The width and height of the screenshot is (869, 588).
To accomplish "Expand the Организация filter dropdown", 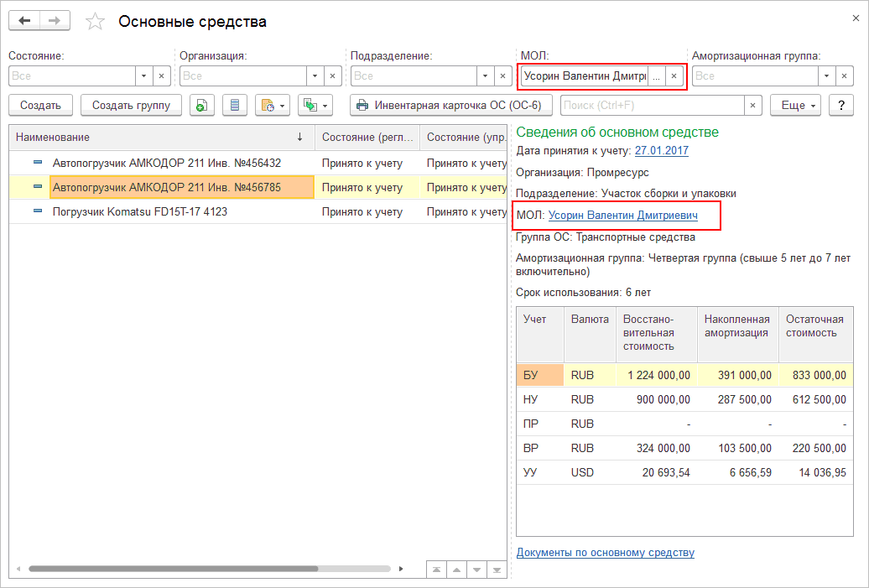I will [314, 76].
